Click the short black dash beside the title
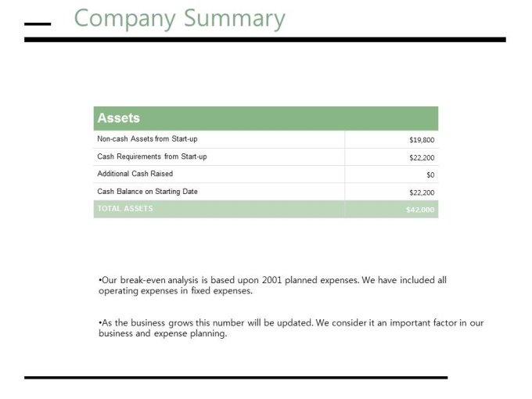532x399 pixels. coord(38,23)
